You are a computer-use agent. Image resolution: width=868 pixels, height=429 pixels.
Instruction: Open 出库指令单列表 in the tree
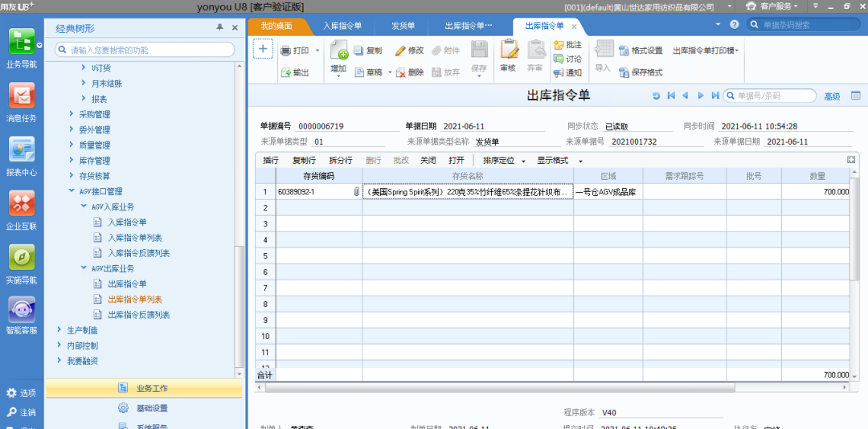[x=135, y=300]
